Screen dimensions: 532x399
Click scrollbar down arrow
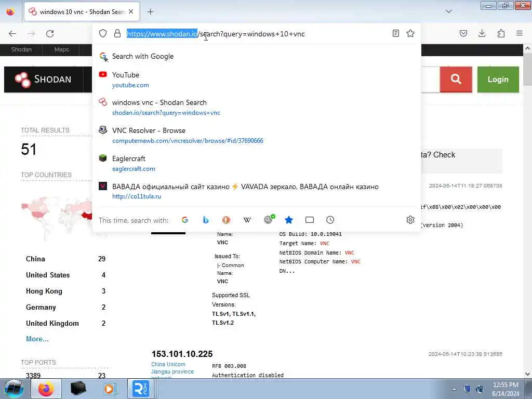[x=527, y=374]
